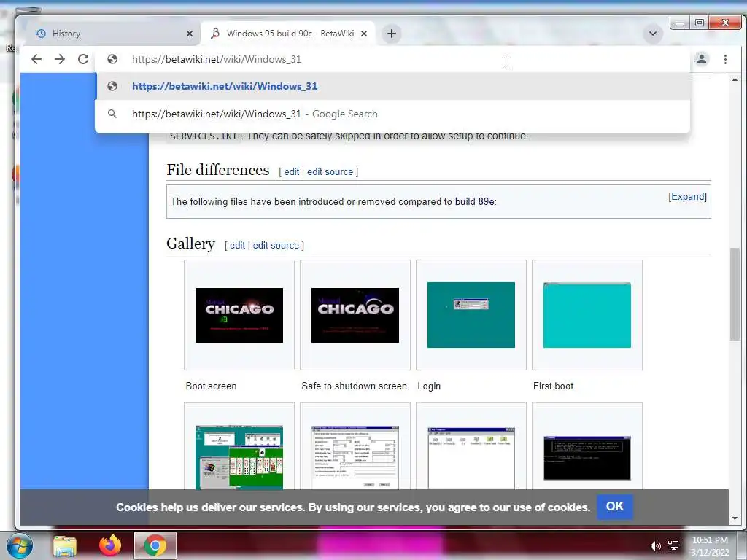Switch to Windows 95 build 90c tab
This screenshot has height=560, width=747.
point(288,34)
